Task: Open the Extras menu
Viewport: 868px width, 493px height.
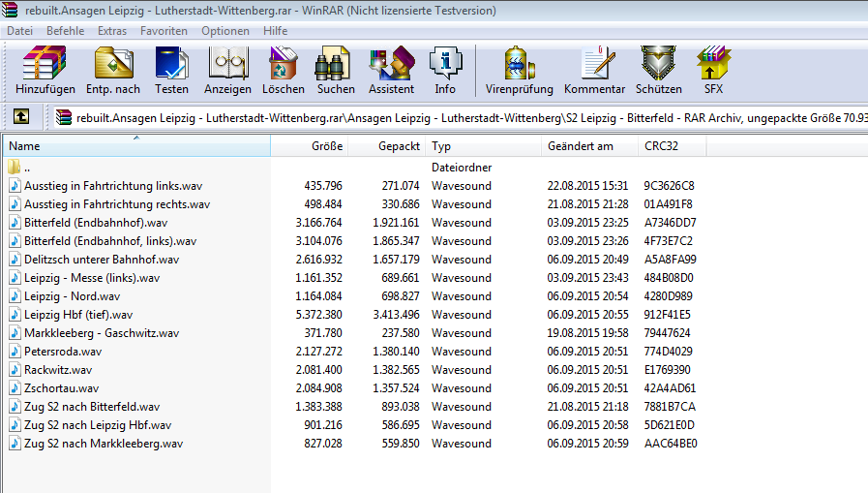Action: (x=112, y=31)
